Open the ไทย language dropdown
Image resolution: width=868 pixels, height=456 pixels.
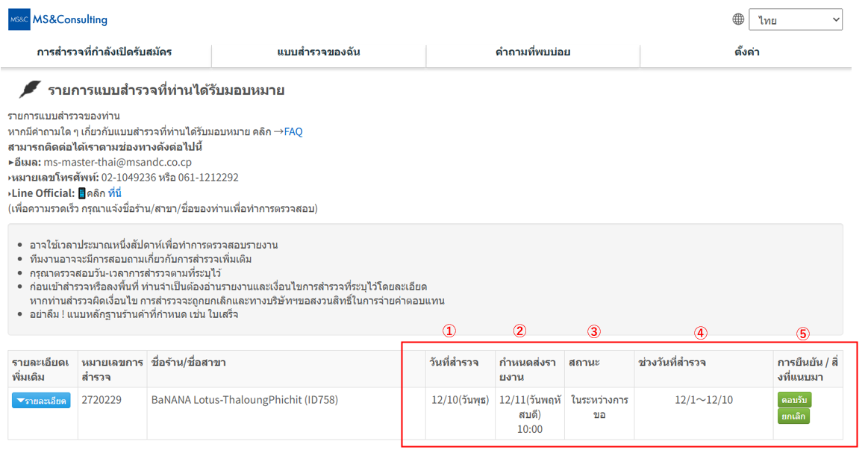796,20
